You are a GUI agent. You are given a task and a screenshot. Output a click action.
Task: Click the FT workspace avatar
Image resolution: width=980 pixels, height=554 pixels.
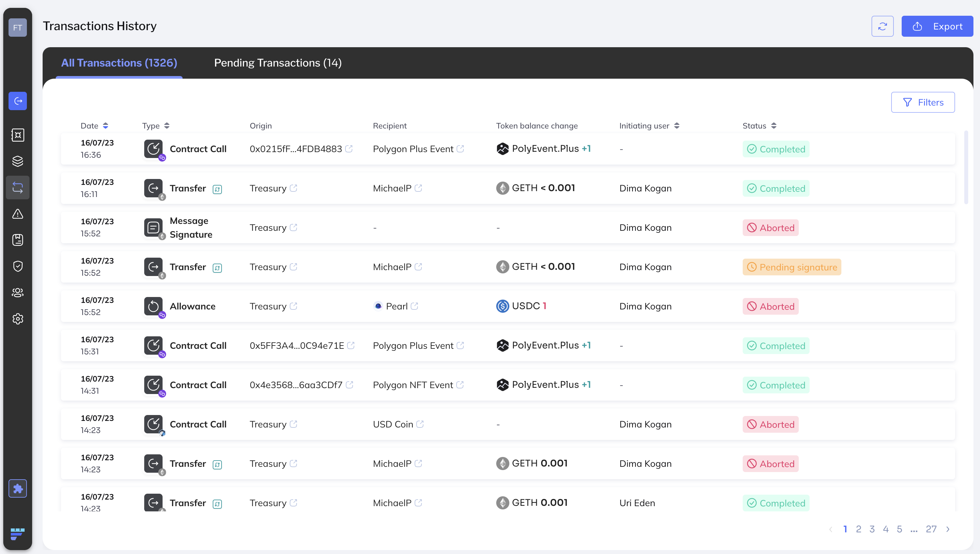(17, 28)
